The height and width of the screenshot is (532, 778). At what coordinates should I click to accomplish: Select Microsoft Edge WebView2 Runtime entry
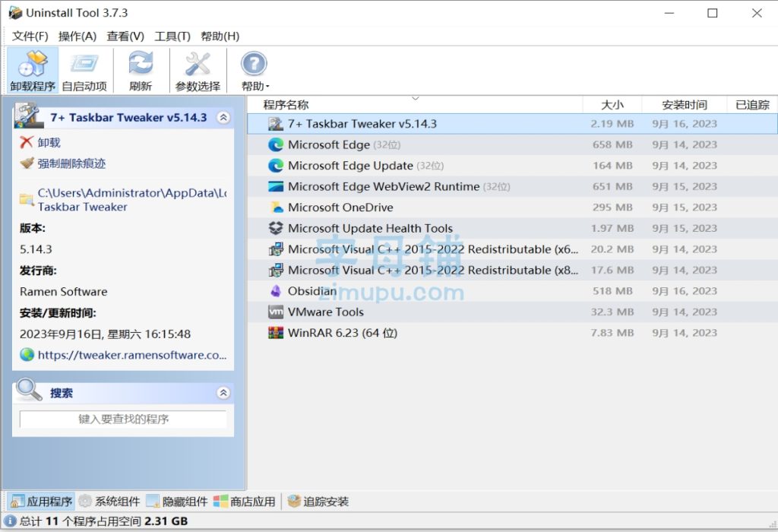tap(399, 187)
